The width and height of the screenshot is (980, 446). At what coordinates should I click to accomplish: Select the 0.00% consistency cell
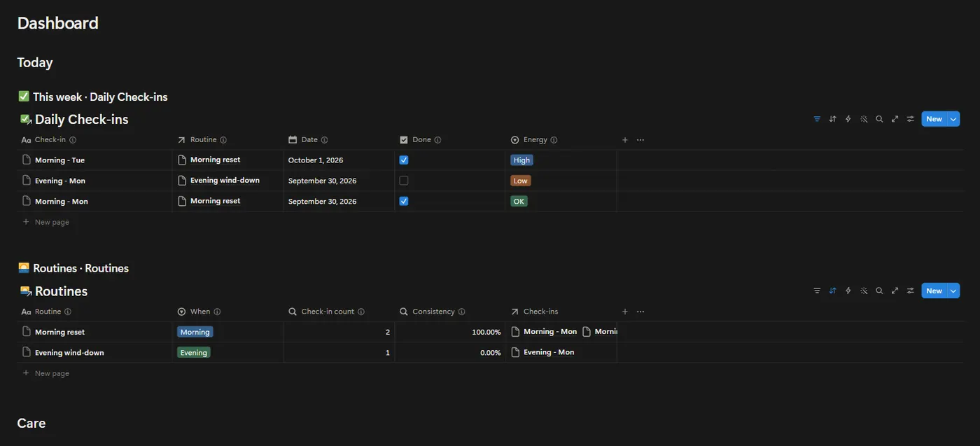tap(450, 352)
